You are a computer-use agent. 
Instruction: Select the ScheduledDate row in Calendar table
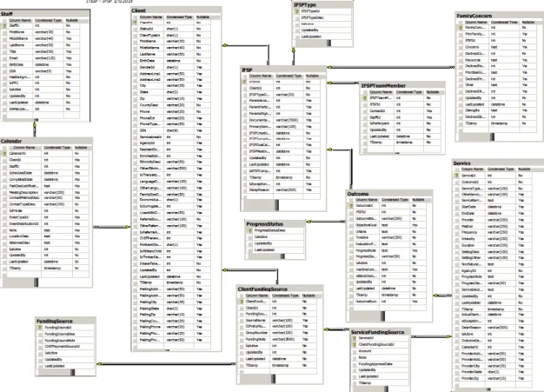point(45,173)
